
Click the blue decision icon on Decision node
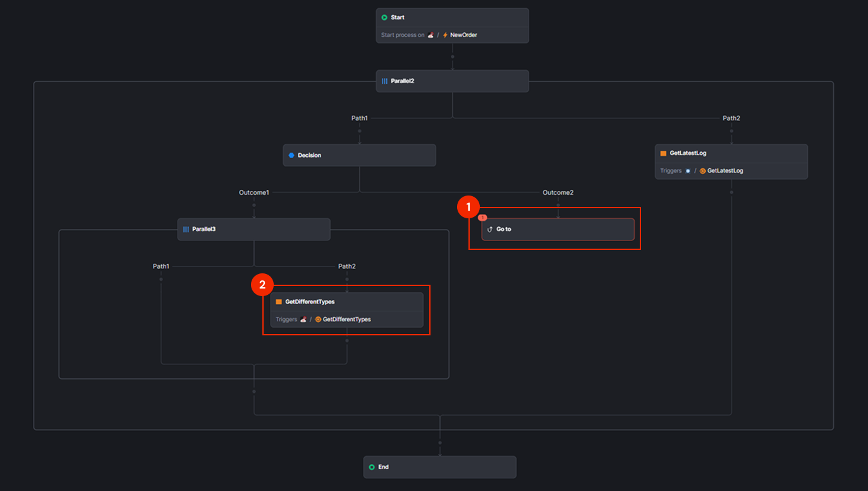291,155
